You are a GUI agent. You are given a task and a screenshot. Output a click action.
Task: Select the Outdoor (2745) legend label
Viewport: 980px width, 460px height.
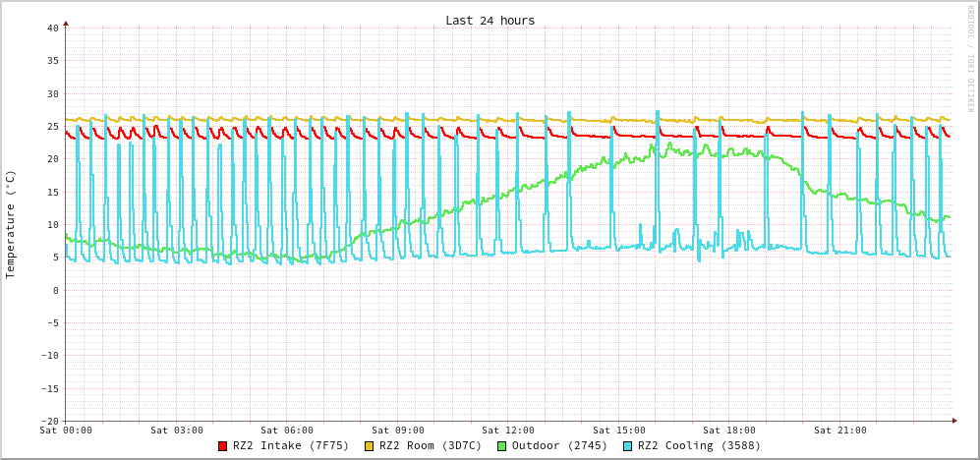[559, 446]
